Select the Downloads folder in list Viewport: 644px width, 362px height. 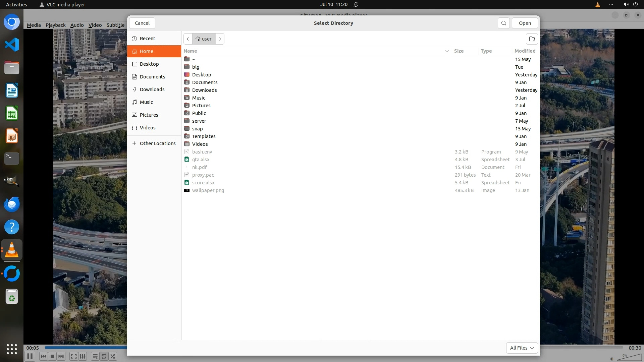click(x=204, y=90)
